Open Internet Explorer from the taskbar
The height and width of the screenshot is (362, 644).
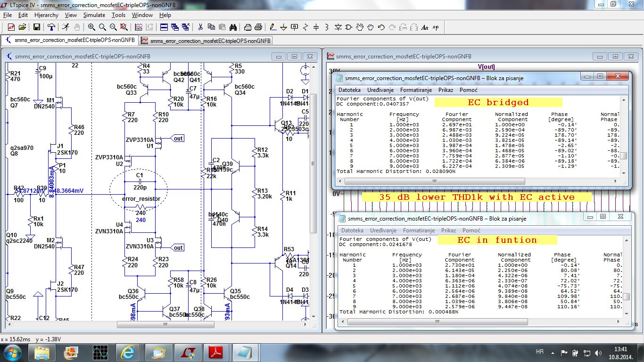click(x=128, y=352)
